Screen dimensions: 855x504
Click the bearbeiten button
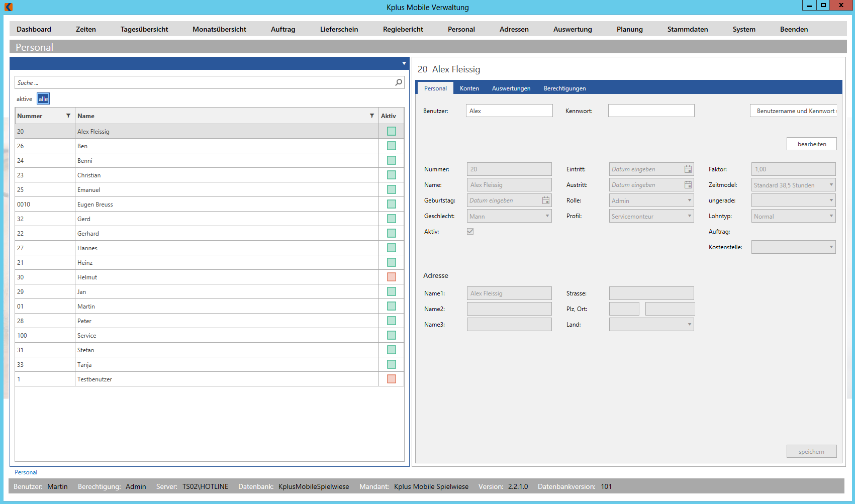(x=812, y=144)
